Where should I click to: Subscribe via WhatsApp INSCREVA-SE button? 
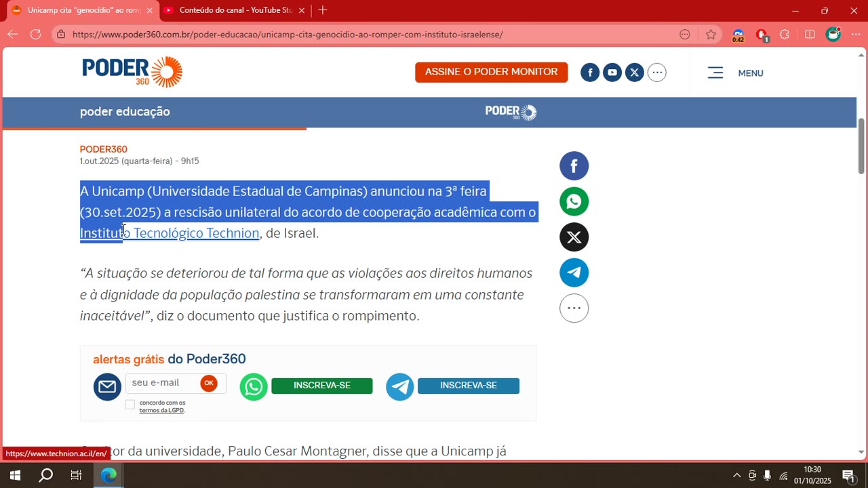(x=322, y=386)
